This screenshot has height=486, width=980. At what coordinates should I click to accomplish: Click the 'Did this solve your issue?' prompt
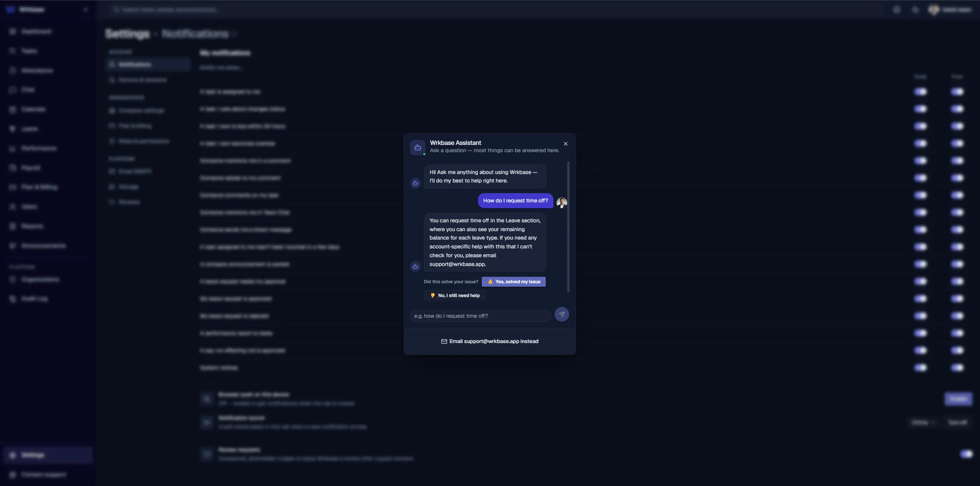click(x=451, y=282)
